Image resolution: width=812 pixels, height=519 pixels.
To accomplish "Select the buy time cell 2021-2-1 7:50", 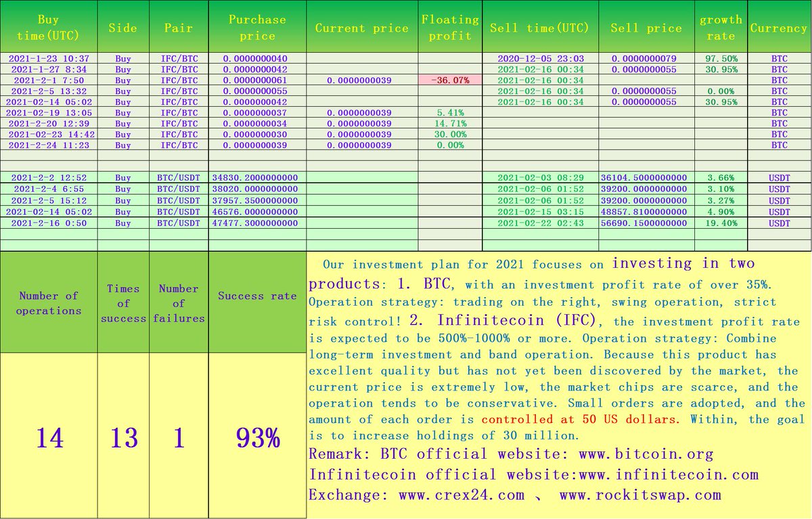I will (x=49, y=80).
